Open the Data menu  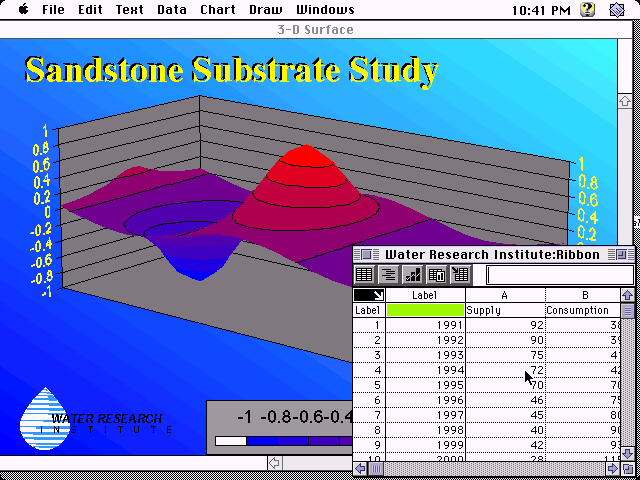(x=172, y=9)
